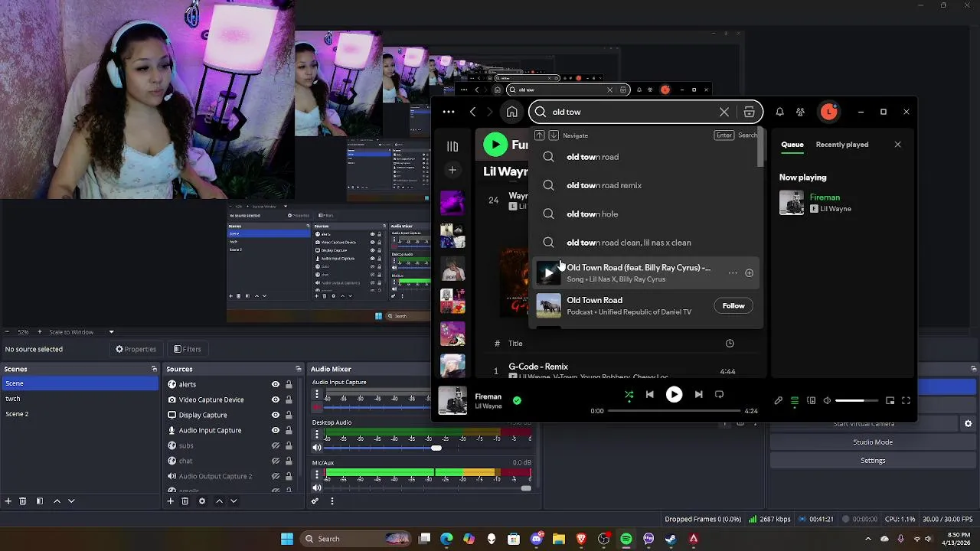Open Spotify Browse icon in search bar

(749, 112)
